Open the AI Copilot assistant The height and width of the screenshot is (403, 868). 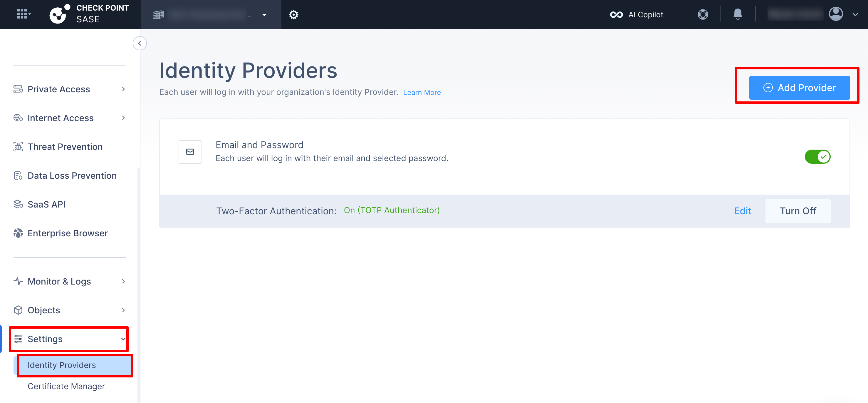(636, 14)
